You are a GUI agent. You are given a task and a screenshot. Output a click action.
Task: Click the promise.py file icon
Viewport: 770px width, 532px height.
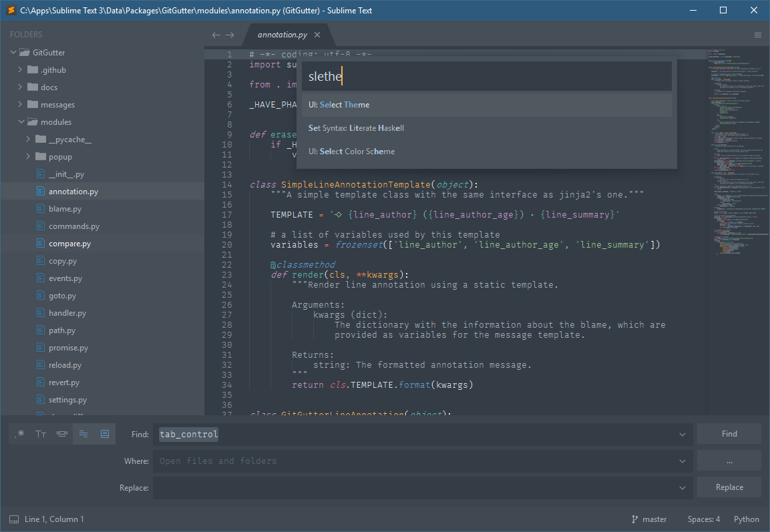[x=41, y=348]
